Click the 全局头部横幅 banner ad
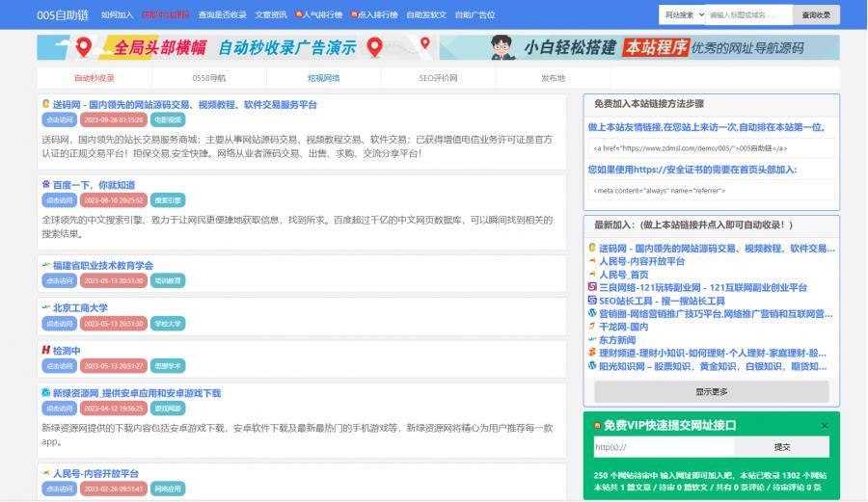 [x=236, y=47]
